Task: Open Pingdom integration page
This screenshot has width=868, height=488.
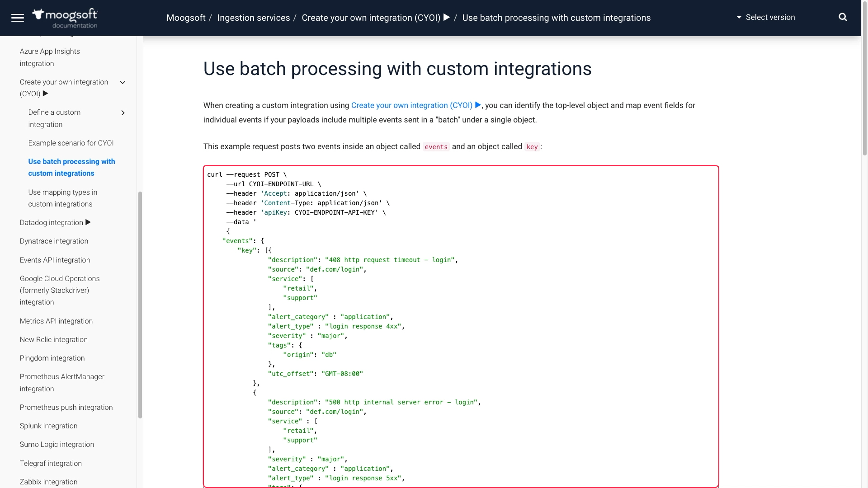Action: [x=52, y=358]
